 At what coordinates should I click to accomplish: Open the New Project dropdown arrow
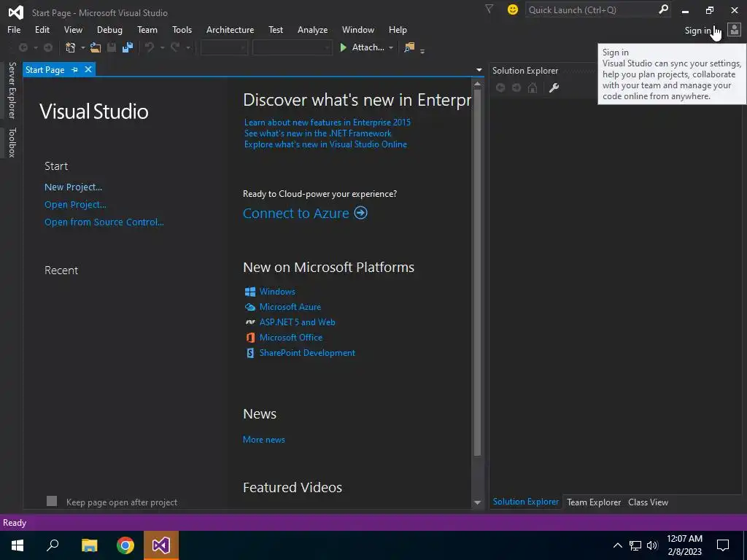point(82,47)
